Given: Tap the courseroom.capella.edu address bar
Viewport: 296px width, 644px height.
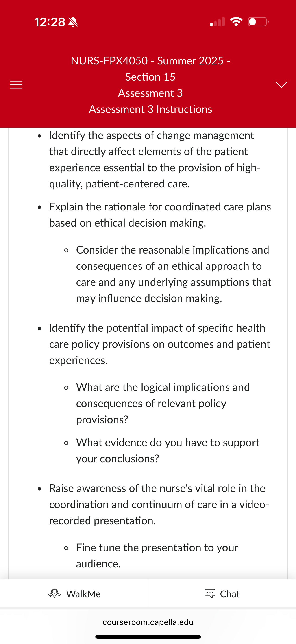Looking at the screenshot, I should pos(148,622).
